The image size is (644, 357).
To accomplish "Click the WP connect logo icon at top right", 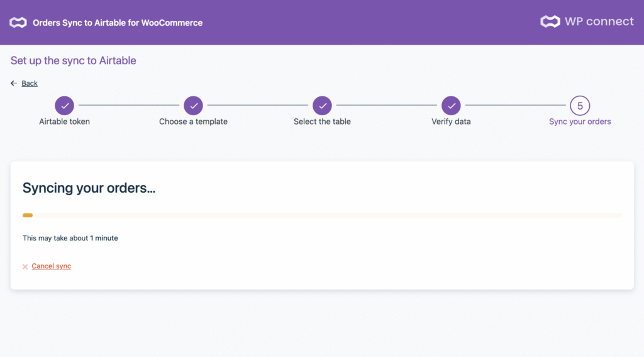I will click(550, 22).
